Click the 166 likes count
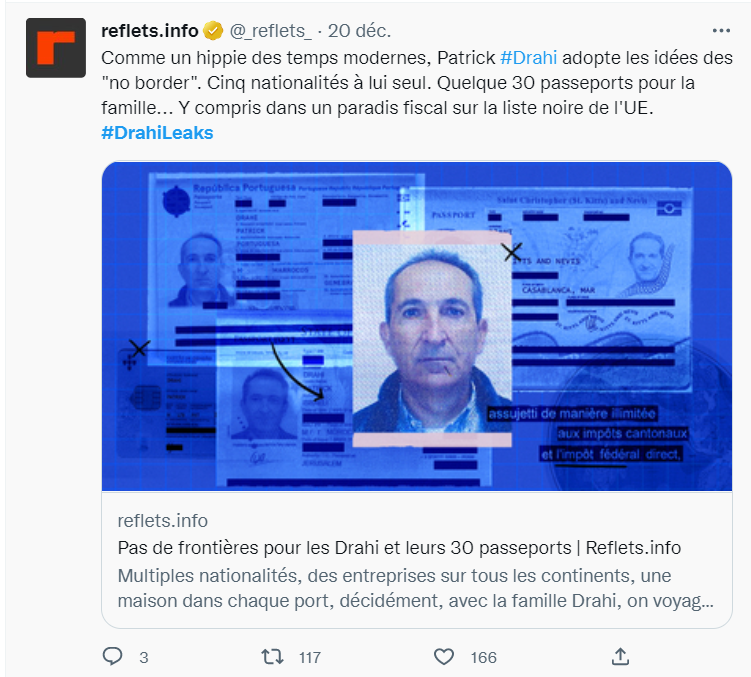 coord(483,657)
